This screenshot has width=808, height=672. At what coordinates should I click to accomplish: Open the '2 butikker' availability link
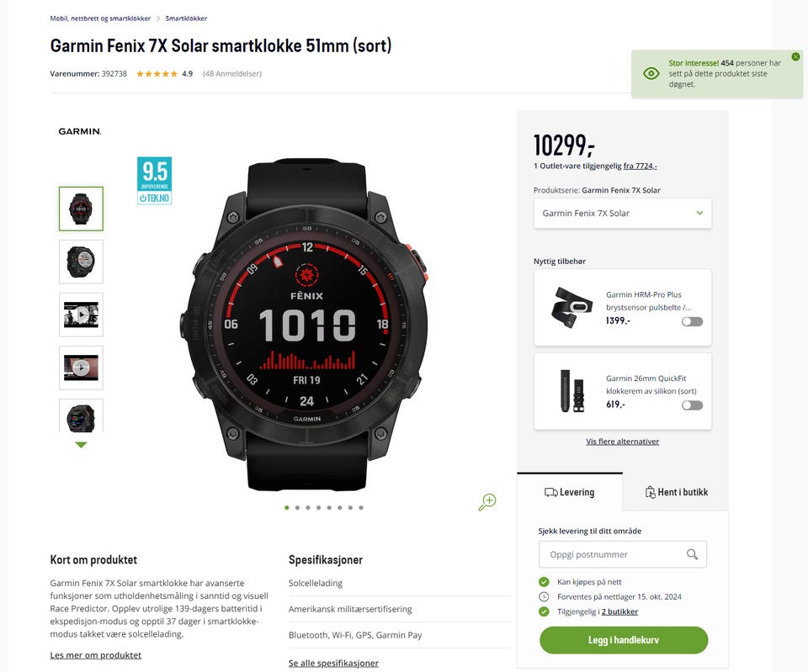click(x=619, y=611)
